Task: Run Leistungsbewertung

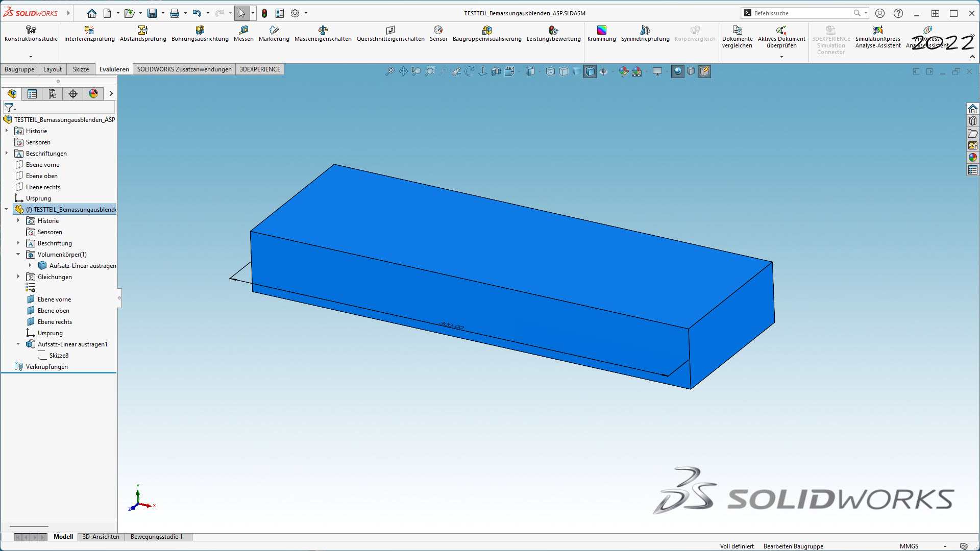Action: [553, 34]
